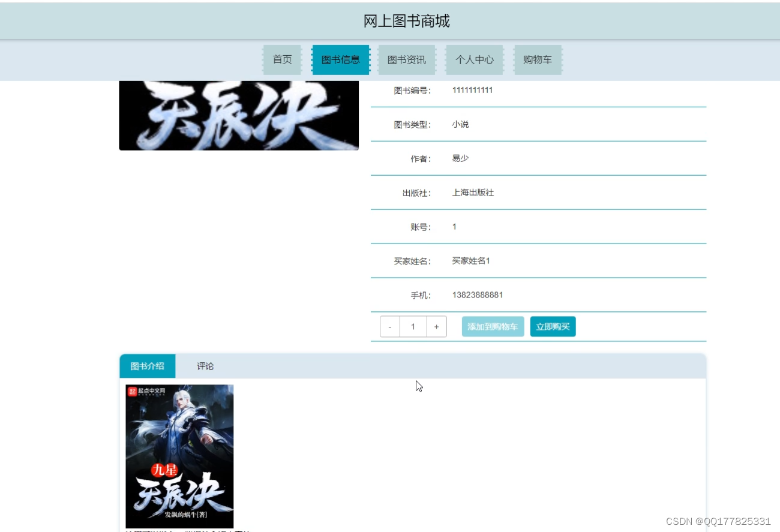Click the book type value 小说
780x532 pixels.
[x=460, y=125]
